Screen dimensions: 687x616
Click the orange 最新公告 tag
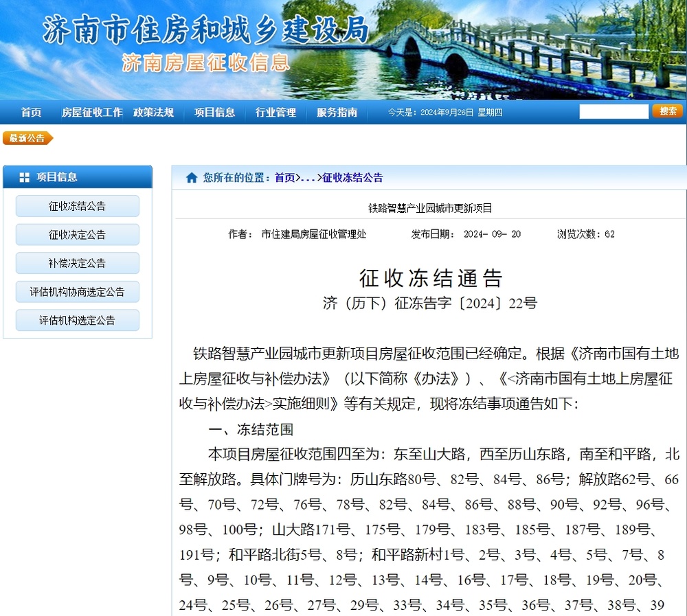coord(27,139)
